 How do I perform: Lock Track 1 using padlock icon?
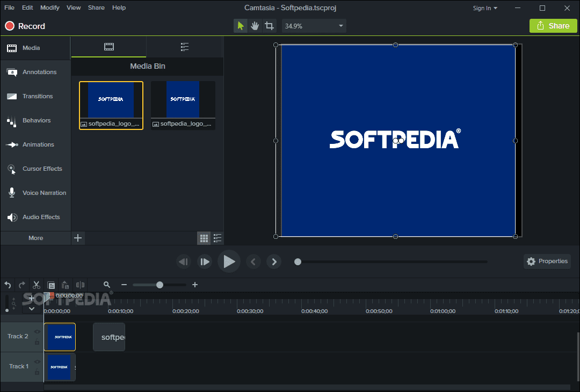(x=37, y=372)
